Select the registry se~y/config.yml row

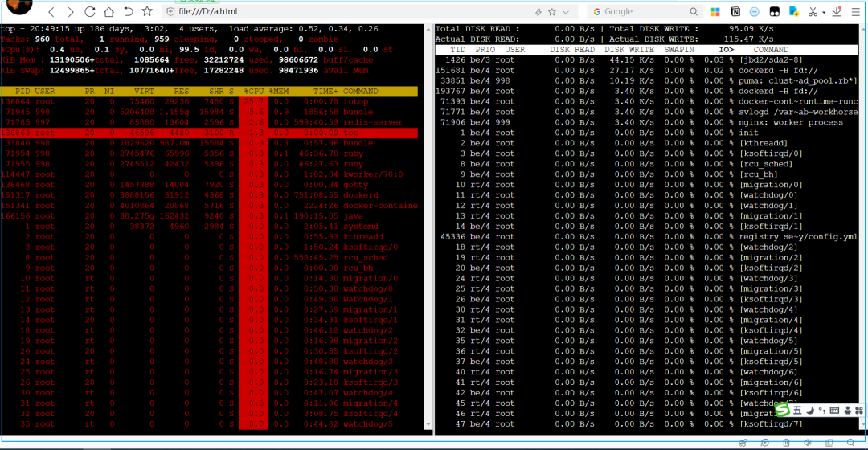point(646,237)
